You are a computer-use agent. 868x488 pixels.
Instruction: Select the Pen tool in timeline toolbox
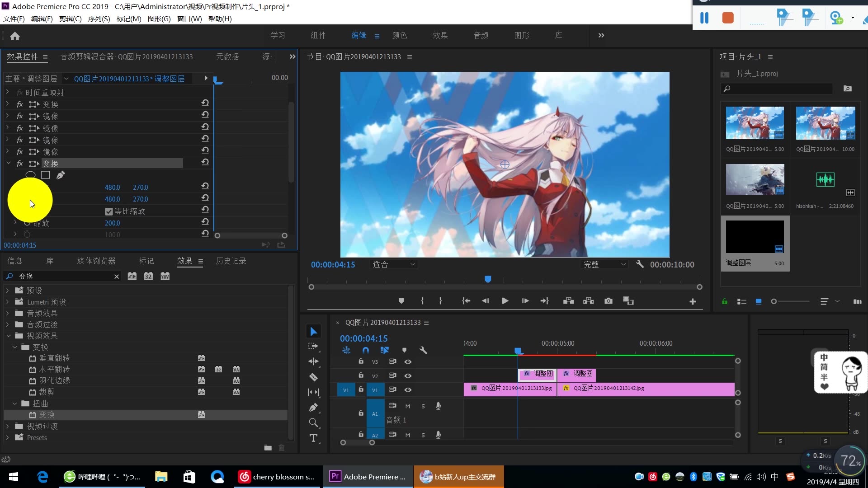click(313, 408)
